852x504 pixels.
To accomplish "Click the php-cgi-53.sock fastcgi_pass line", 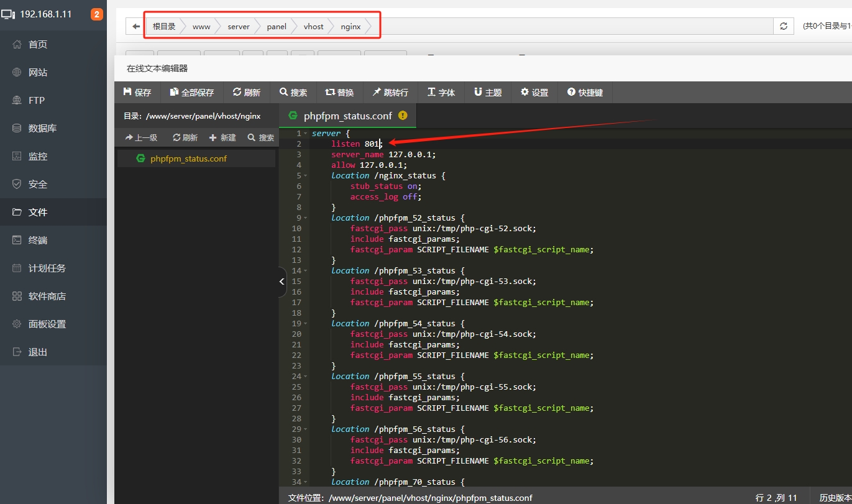I will click(444, 281).
